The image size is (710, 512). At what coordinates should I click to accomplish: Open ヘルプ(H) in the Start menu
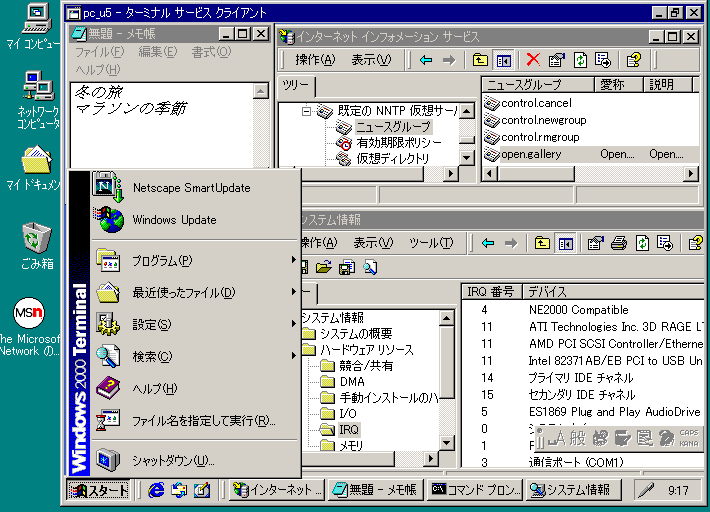click(196, 388)
